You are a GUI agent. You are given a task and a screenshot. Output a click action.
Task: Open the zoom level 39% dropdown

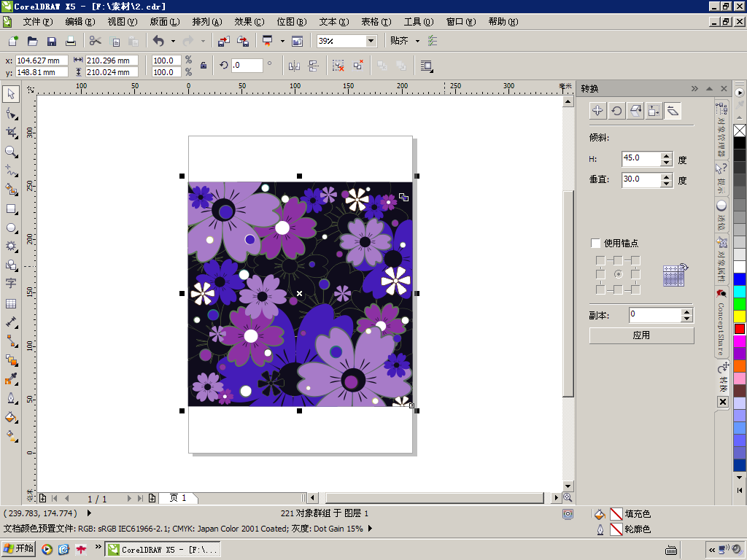pyautogui.click(x=371, y=42)
